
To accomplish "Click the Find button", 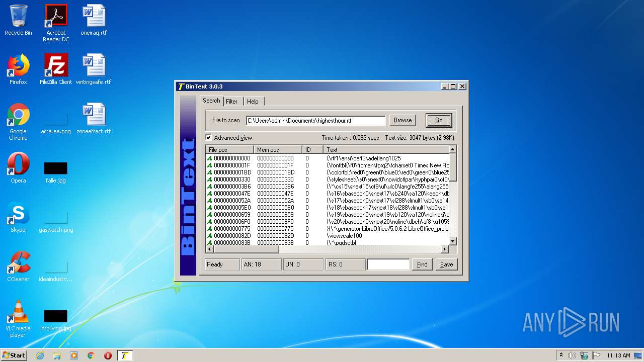I will (x=422, y=264).
